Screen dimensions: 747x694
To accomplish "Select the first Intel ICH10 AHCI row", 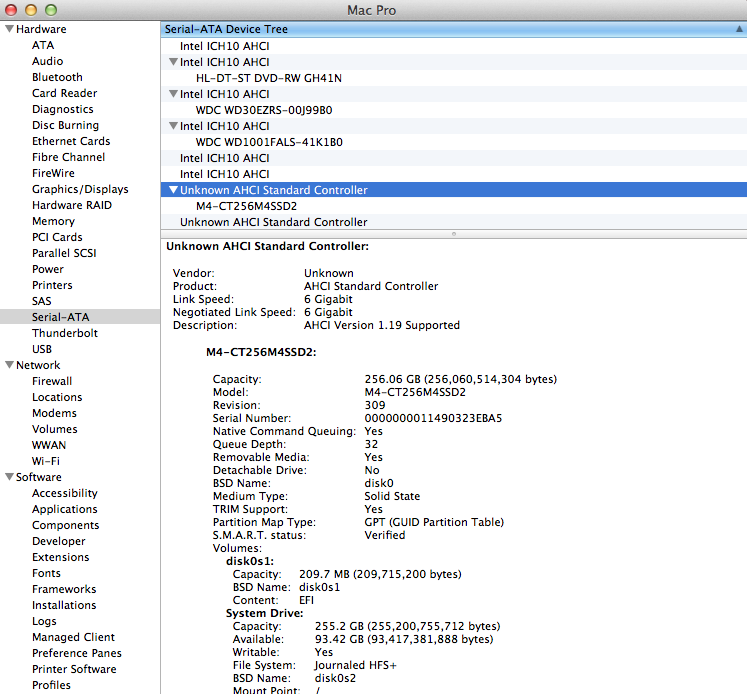I will click(454, 46).
